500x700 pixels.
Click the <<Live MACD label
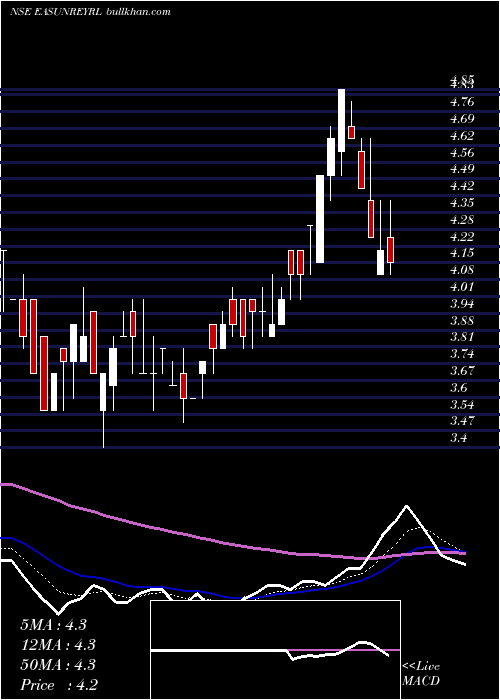click(x=421, y=674)
